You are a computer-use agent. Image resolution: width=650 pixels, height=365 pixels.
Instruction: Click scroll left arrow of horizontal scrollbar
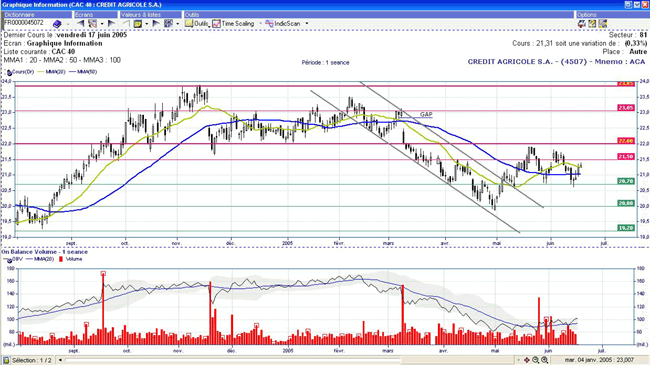click(x=61, y=360)
